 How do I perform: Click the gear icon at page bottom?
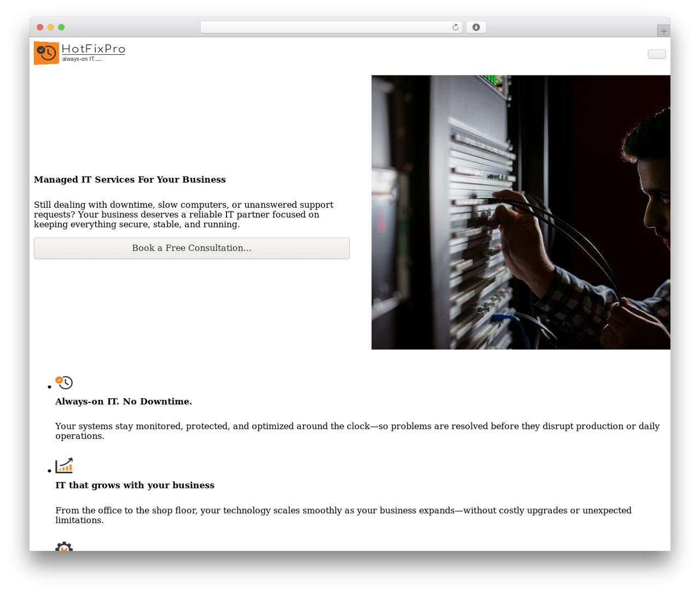pyautogui.click(x=64, y=546)
